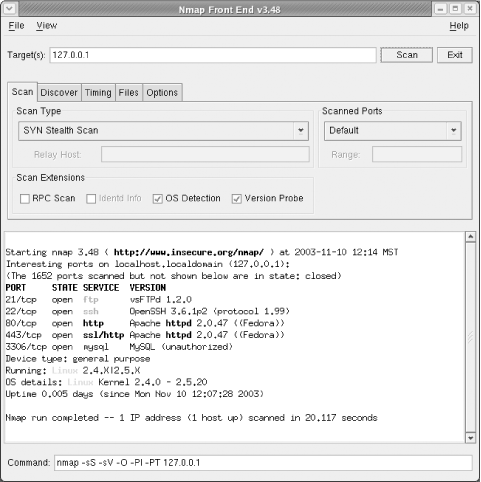This screenshot has width=481, height=482.
Task: Click the vsFTPd 1.2.0 version text
Action: tap(161, 299)
